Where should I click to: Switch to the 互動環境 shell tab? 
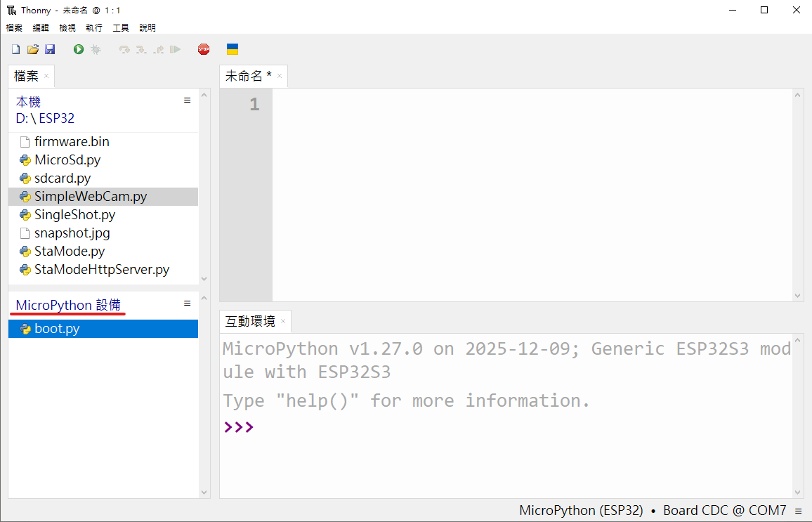(250, 322)
